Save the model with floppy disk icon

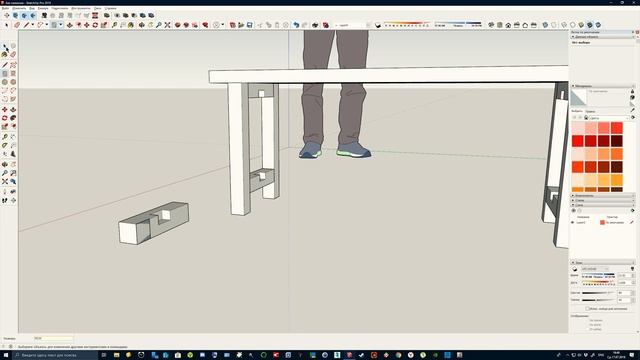[x=250, y=25]
